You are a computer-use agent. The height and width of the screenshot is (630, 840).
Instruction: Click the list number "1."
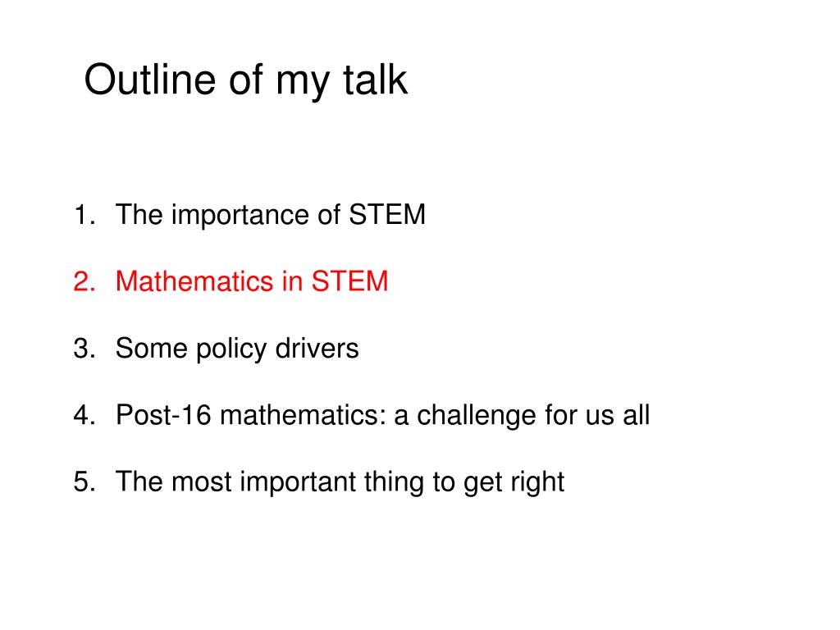(84, 215)
